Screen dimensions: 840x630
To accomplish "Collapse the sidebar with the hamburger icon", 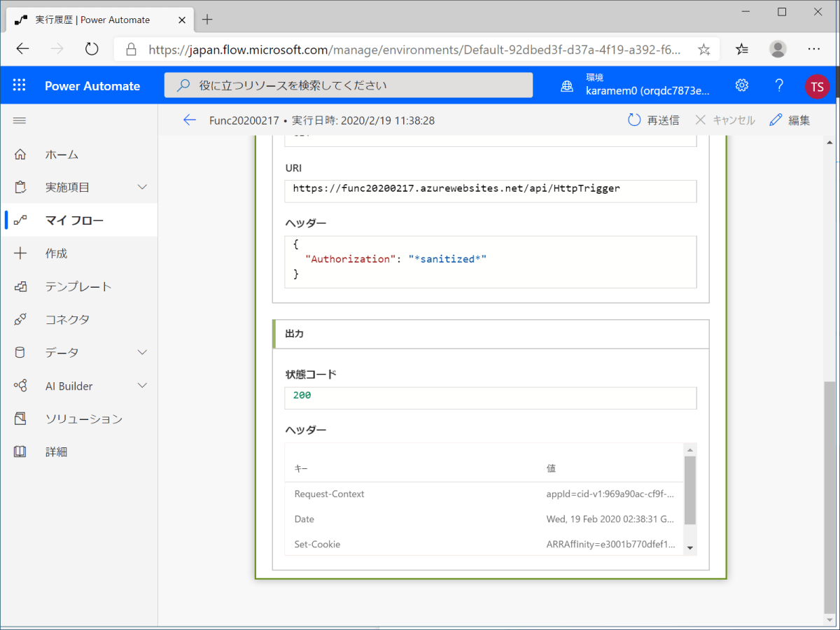I will (20, 120).
